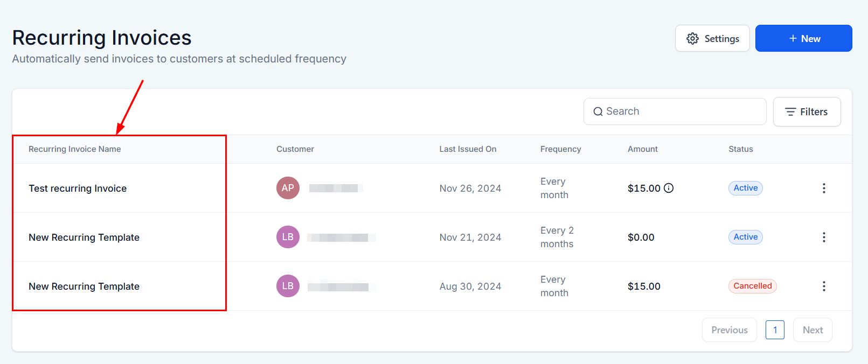Open Test recurring Invoice entry
Image resolution: width=868 pixels, height=364 pixels.
point(78,188)
